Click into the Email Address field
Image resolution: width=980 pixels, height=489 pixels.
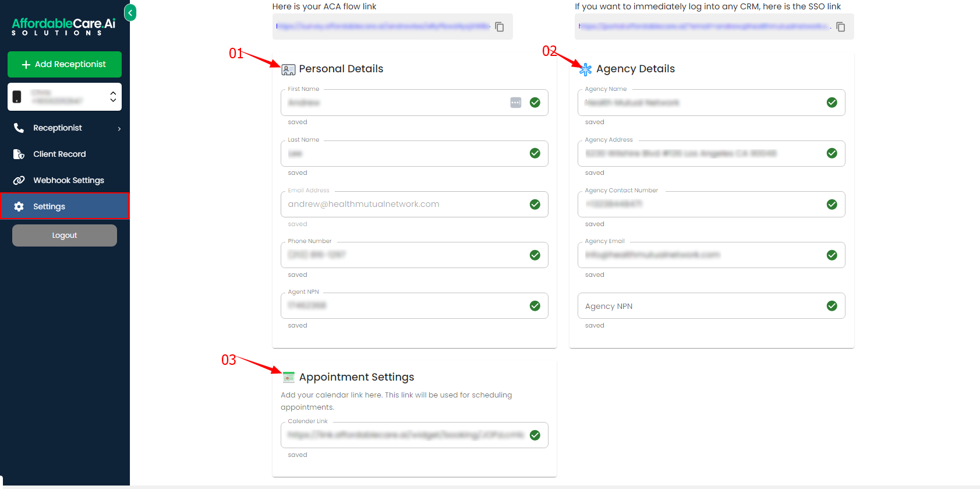[x=405, y=205]
